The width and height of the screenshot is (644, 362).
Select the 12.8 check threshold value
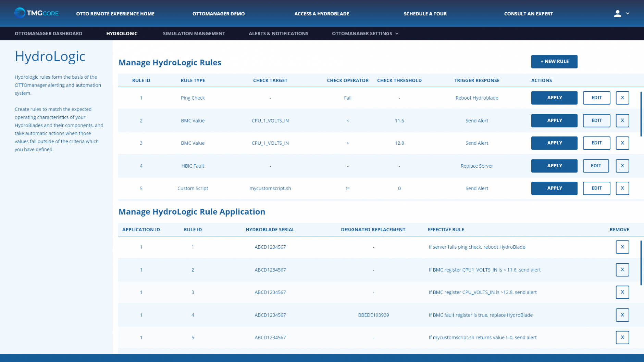pyautogui.click(x=399, y=143)
